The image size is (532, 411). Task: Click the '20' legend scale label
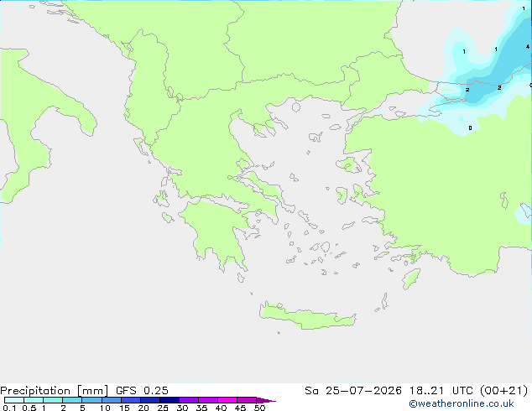coord(143,408)
